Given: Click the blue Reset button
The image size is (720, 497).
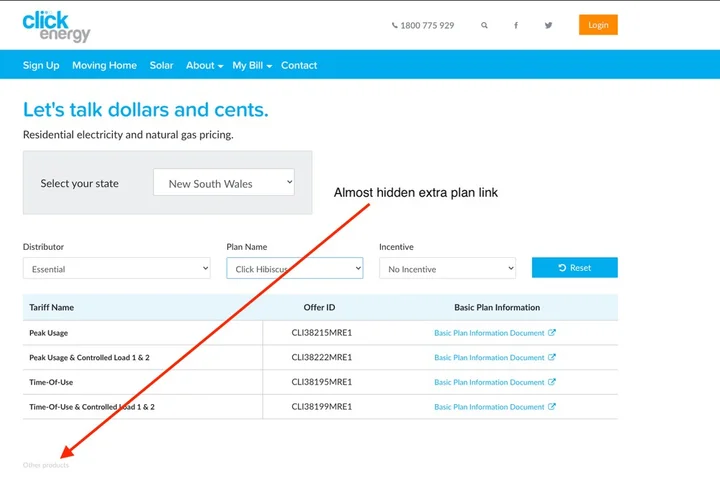Looking at the screenshot, I should (x=574, y=268).
